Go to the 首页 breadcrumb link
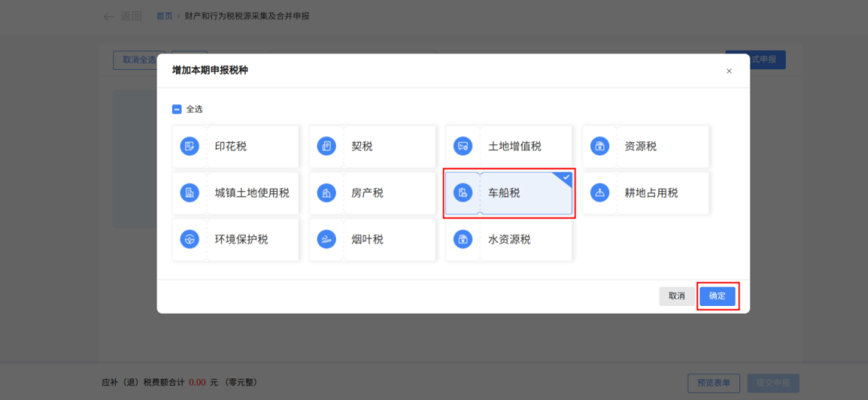The width and height of the screenshot is (868, 400). pos(165,16)
